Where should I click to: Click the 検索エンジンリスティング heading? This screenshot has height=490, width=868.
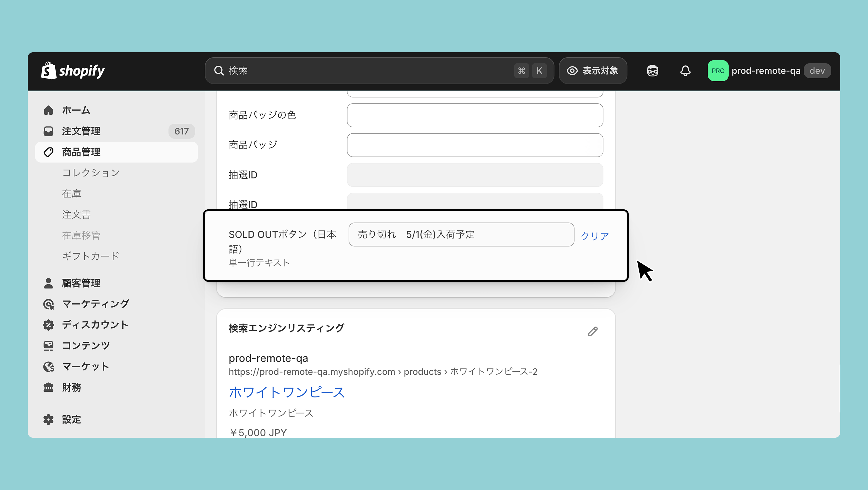(287, 328)
